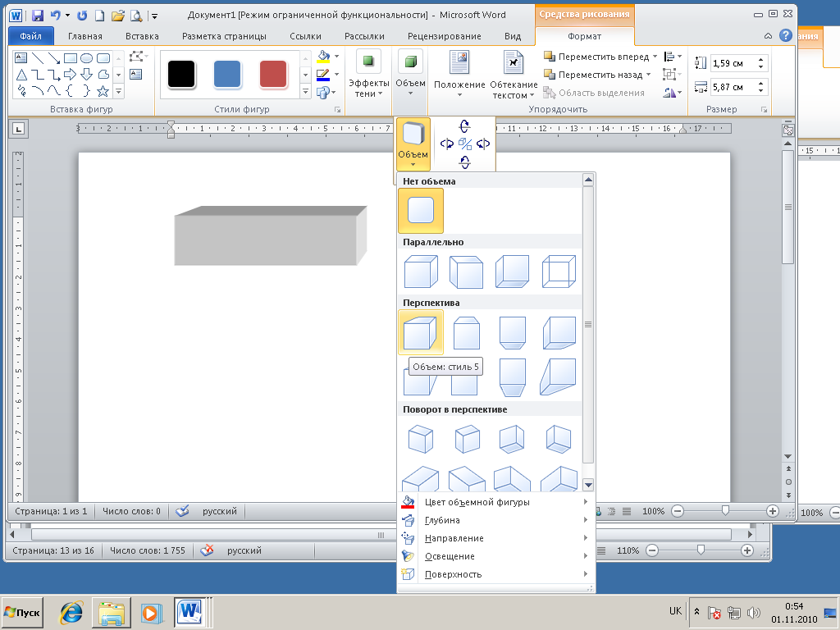This screenshot has height=630, width=840.
Task: Select red shape style swatch
Action: (273, 74)
